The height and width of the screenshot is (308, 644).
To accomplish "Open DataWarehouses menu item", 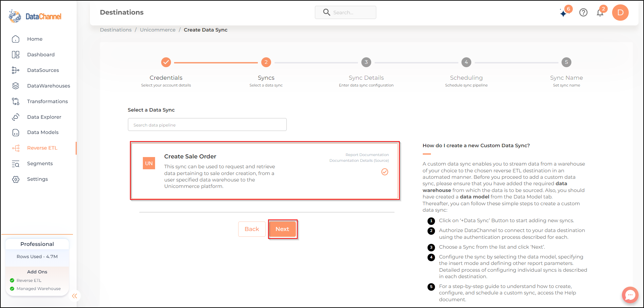I will (x=49, y=86).
